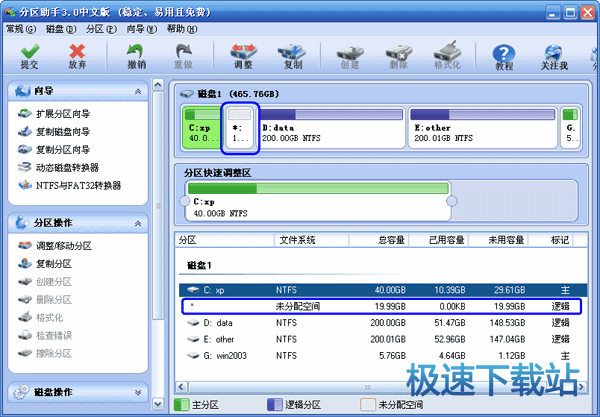600x417 pixels.
Task: Open the 向导(W) menu
Action: coord(142,29)
